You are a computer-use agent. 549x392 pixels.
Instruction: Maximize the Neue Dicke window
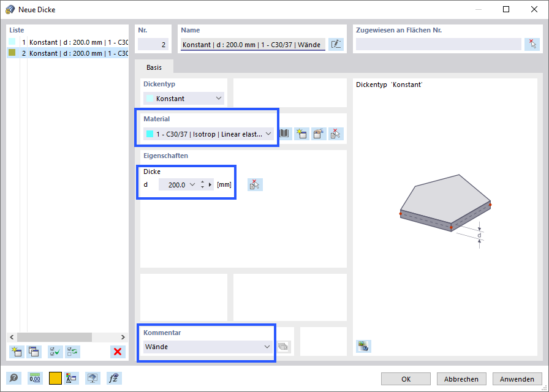pyautogui.click(x=506, y=9)
